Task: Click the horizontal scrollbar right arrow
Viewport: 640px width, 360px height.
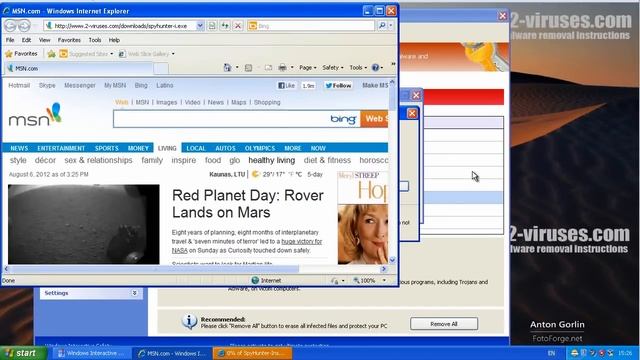Action: tap(383, 269)
